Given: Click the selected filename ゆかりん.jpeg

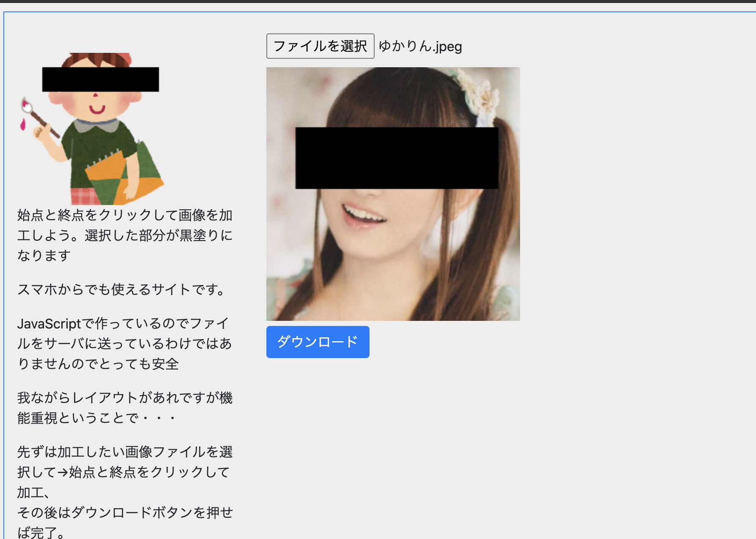Looking at the screenshot, I should [420, 46].
